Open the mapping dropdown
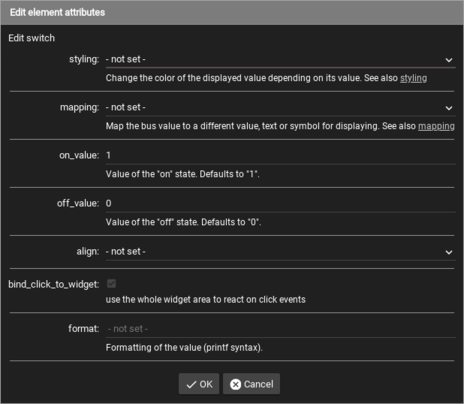Image resolution: width=464 pixels, height=404 pixels. click(280, 108)
